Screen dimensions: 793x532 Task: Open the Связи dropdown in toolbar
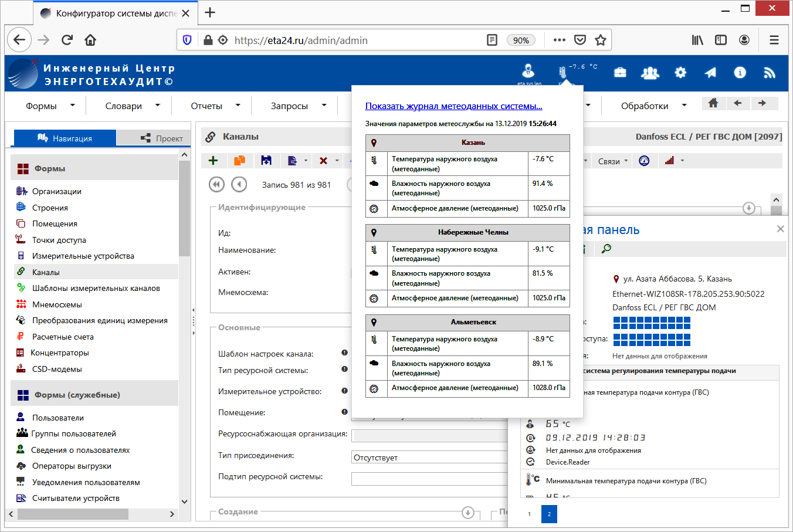point(612,161)
